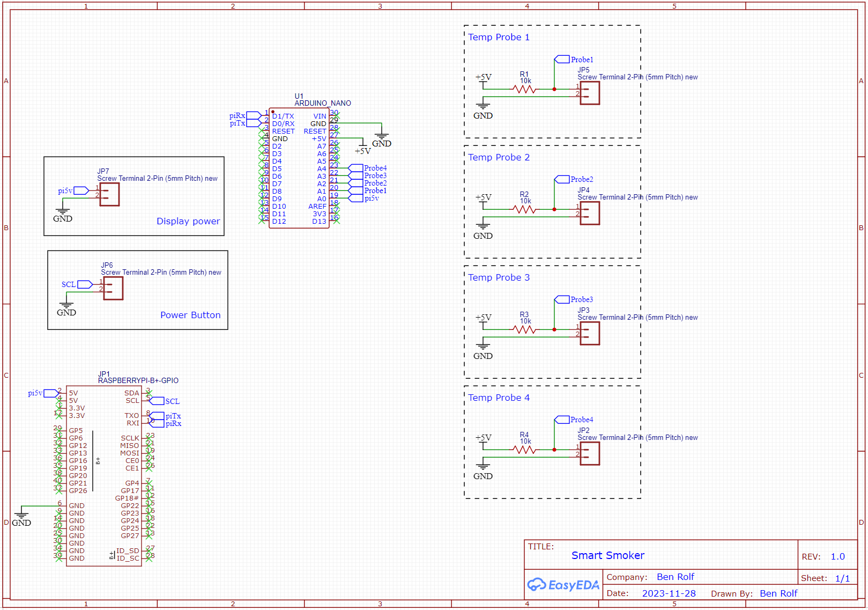Select the R3 10k resistor symbol

[525, 329]
